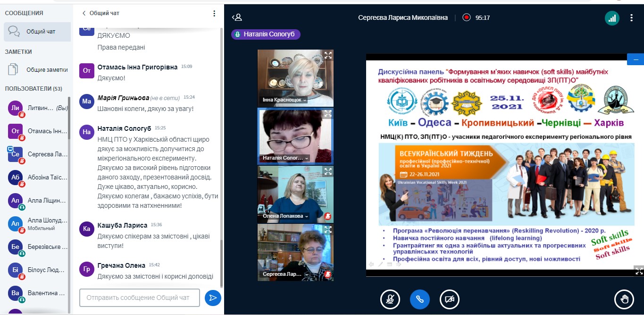
Task: Open dropdown for Олена Лопакова webcam
Action: pos(307,216)
